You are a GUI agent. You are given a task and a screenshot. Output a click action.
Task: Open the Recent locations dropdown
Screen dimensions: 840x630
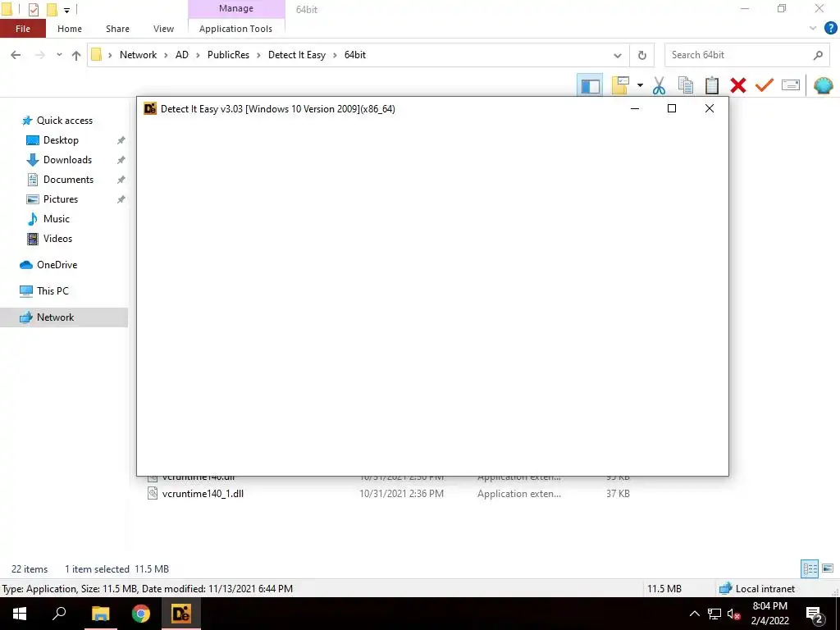coord(59,55)
